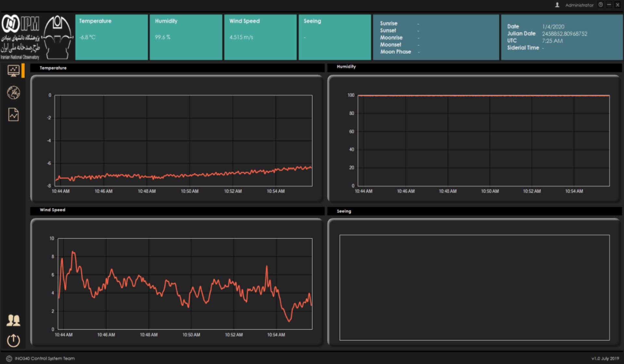Select the Seeing summary tile
The image size is (624, 364).
pyautogui.click(x=335, y=37)
